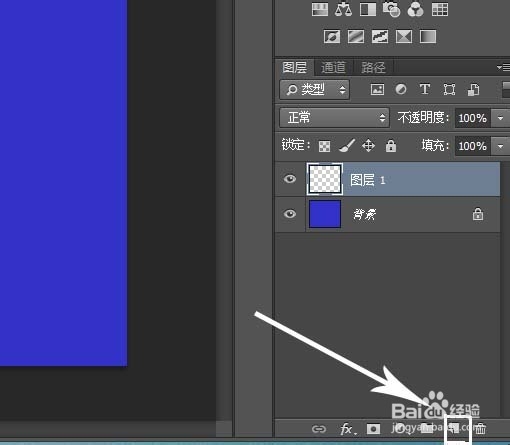Open the 类型 filter type dropdown
510x445 pixels.
pos(314,89)
